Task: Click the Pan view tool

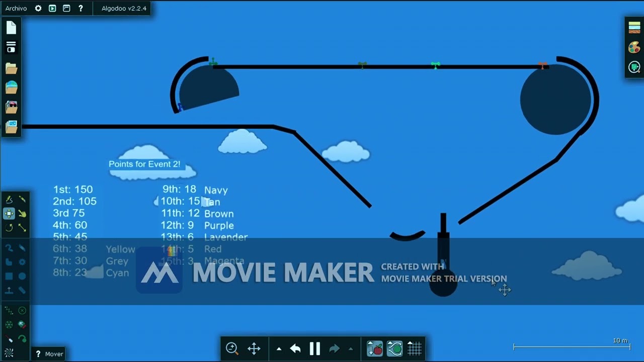Action: coord(254,348)
